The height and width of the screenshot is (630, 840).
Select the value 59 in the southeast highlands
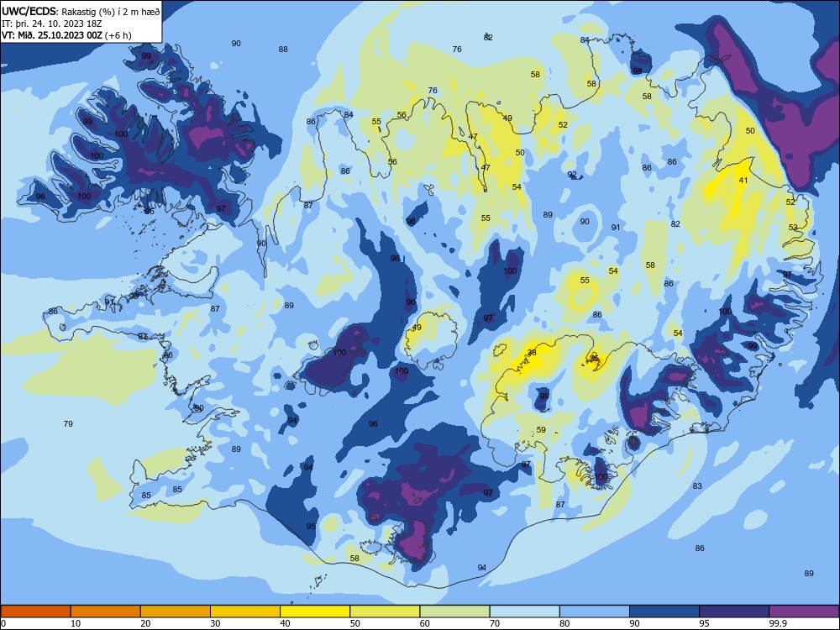541,429
